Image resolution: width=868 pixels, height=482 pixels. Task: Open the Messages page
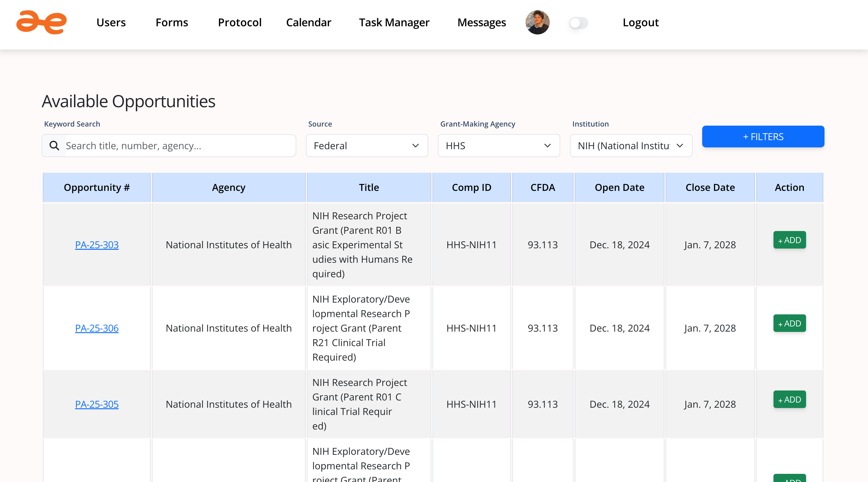click(481, 23)
